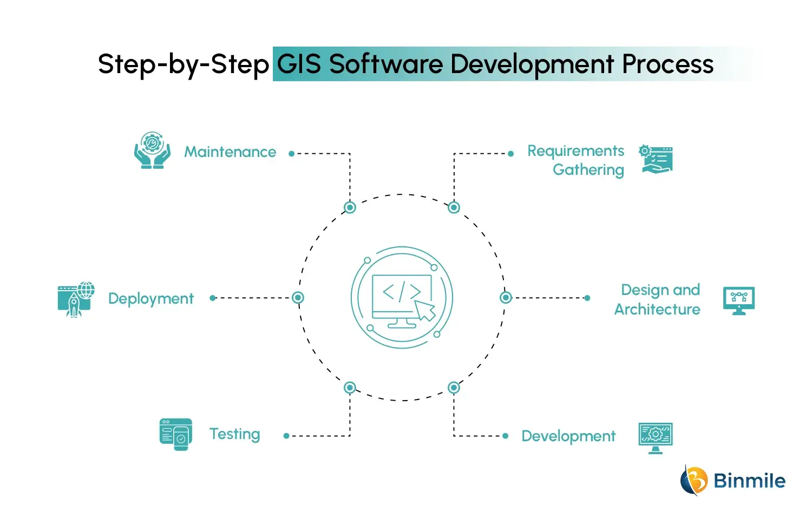Select the Design and Architecture label

coord(657,299)
